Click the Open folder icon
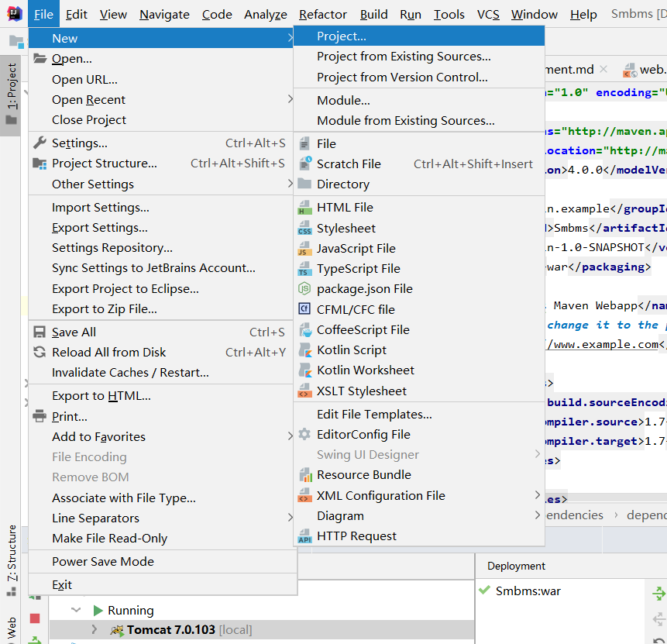 tap(40, 58)
